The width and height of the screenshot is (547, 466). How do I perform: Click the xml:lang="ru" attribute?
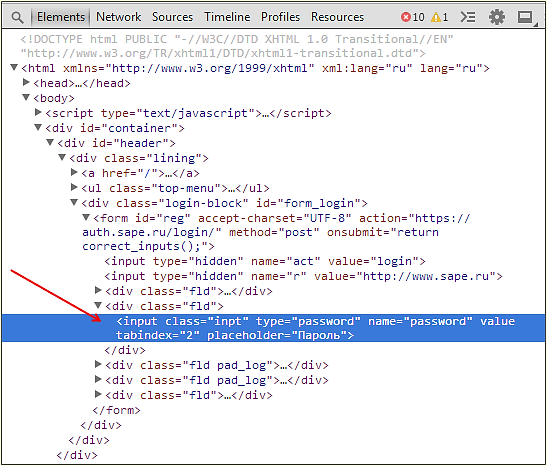[367, 68]
